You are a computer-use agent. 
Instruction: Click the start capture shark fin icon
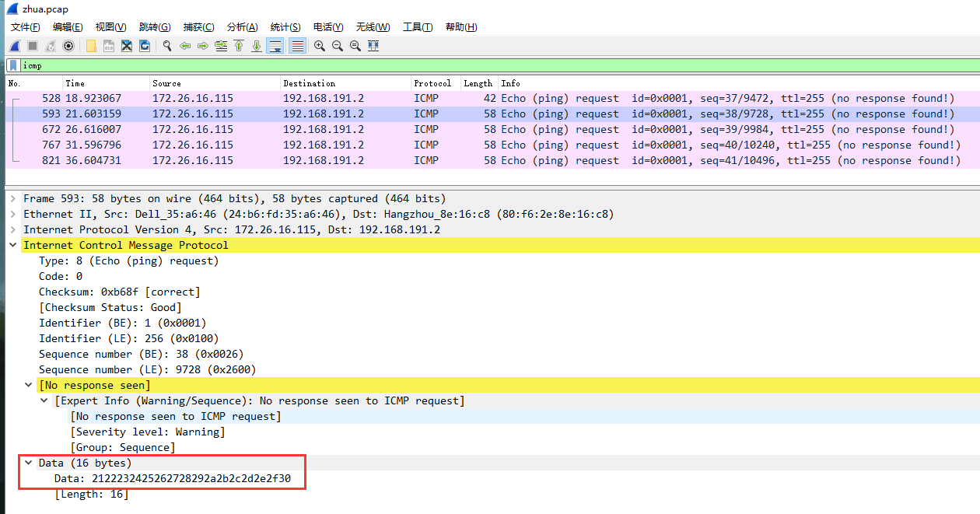point(14,46)
